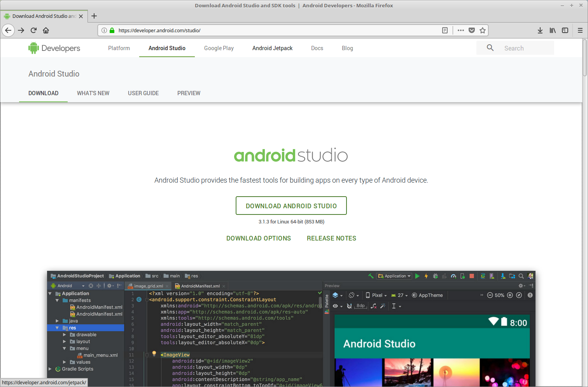Zoom out the preview with the minus control
588x387 pixels.
tap(490, 295)
